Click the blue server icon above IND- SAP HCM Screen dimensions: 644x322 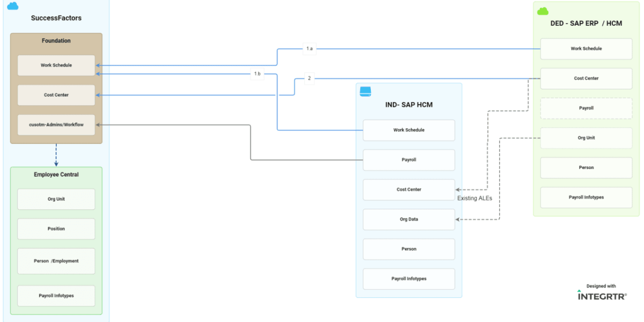point(365,91)
